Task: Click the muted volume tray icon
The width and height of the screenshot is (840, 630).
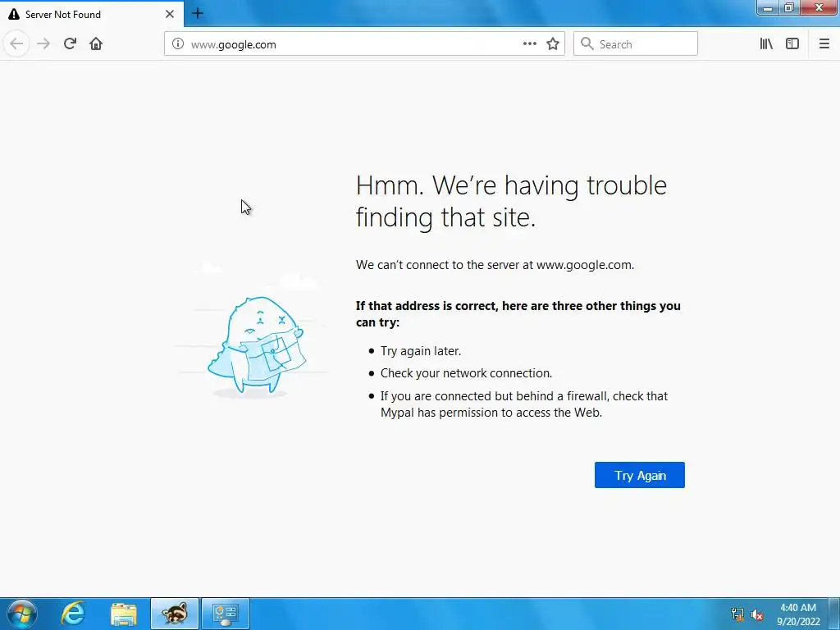Action: 757,614
